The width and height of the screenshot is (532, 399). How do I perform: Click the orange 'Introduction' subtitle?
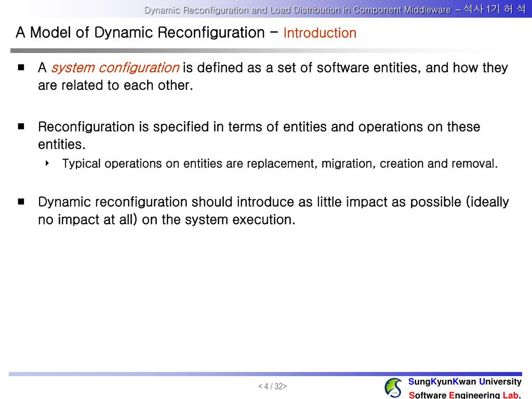tap(320, 33)
